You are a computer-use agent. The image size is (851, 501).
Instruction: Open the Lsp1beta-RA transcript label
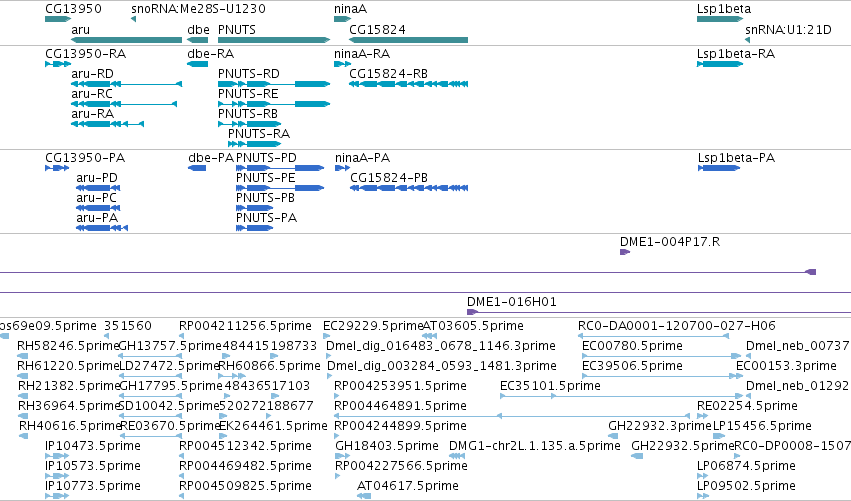point(735,54)
